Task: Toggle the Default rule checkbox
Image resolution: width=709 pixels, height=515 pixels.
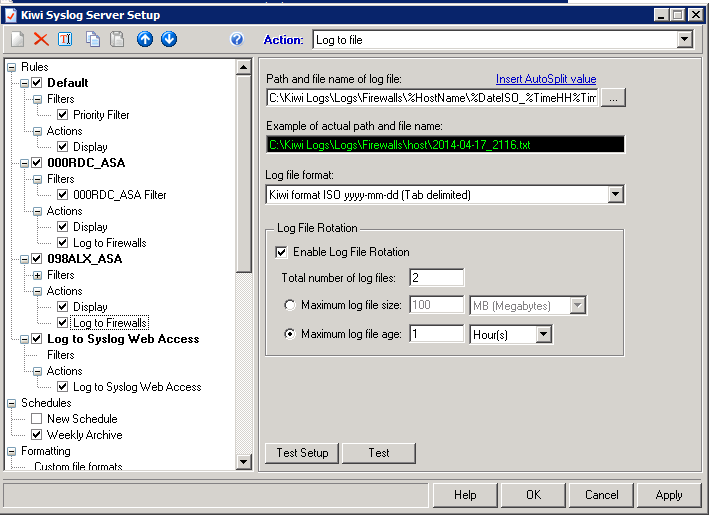Action: pyautogui.click(x=37, y=83)
